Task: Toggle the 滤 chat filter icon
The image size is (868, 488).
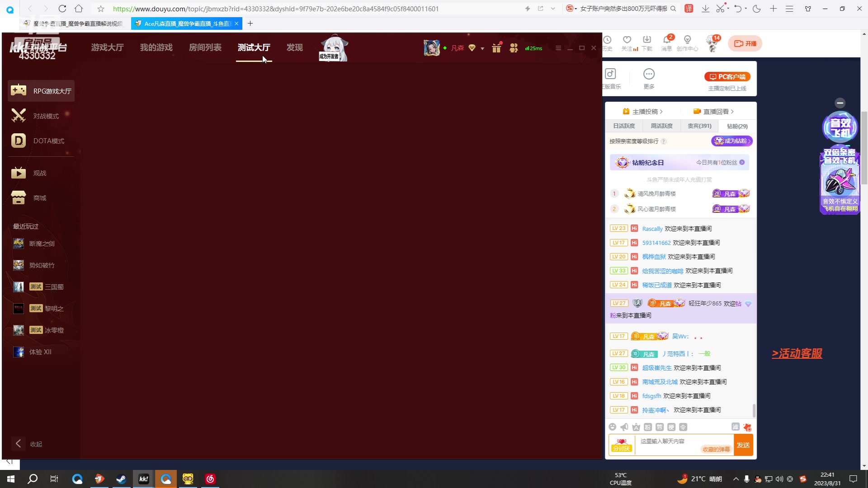Action: point(736,427)
